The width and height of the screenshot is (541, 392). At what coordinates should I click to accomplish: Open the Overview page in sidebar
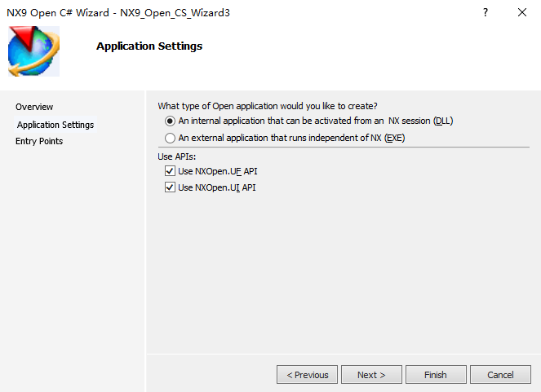[x=34, y=107]
